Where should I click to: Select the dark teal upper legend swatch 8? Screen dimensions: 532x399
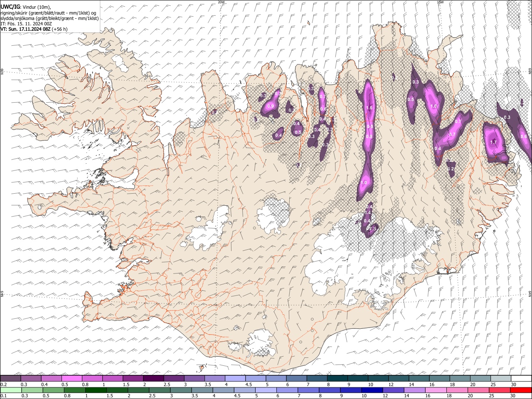click(337, 378)
